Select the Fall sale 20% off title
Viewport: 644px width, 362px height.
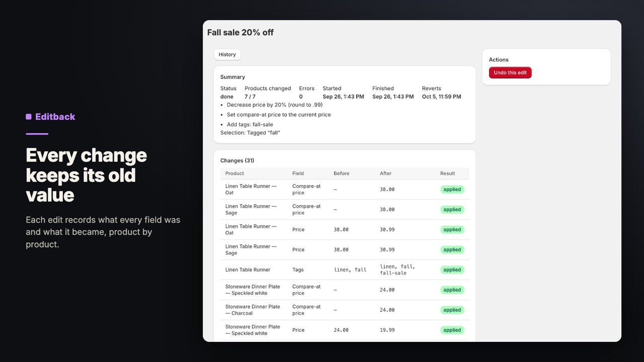(x=240, y=33)
